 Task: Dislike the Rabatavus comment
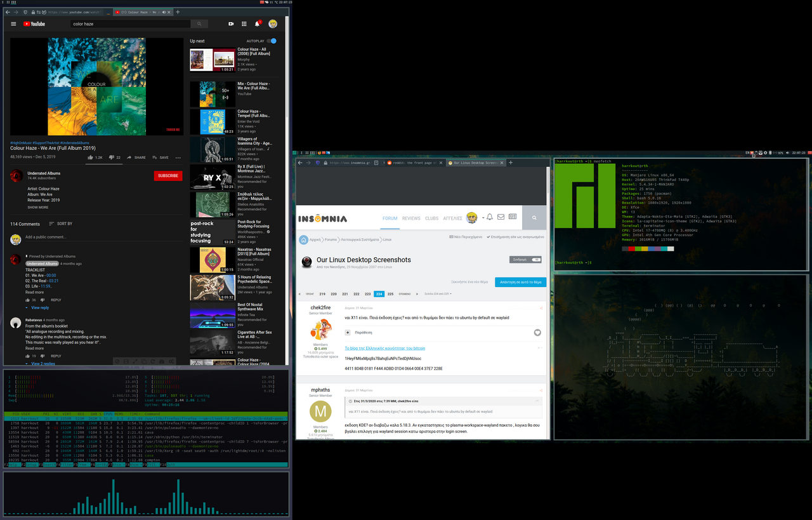click(x=43, y=356)
